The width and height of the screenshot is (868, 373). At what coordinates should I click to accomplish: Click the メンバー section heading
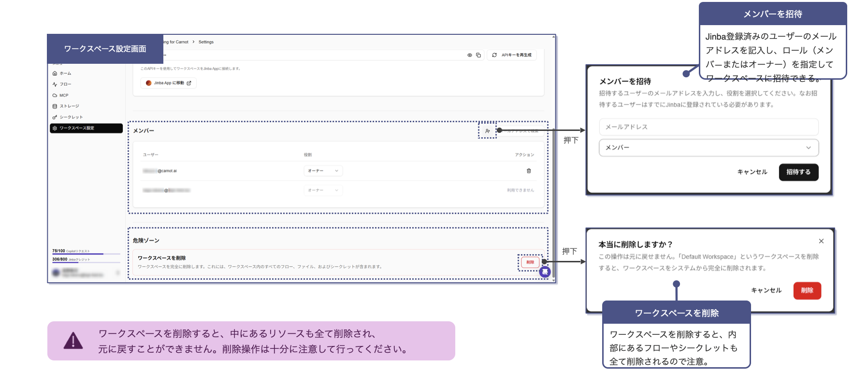144,131
